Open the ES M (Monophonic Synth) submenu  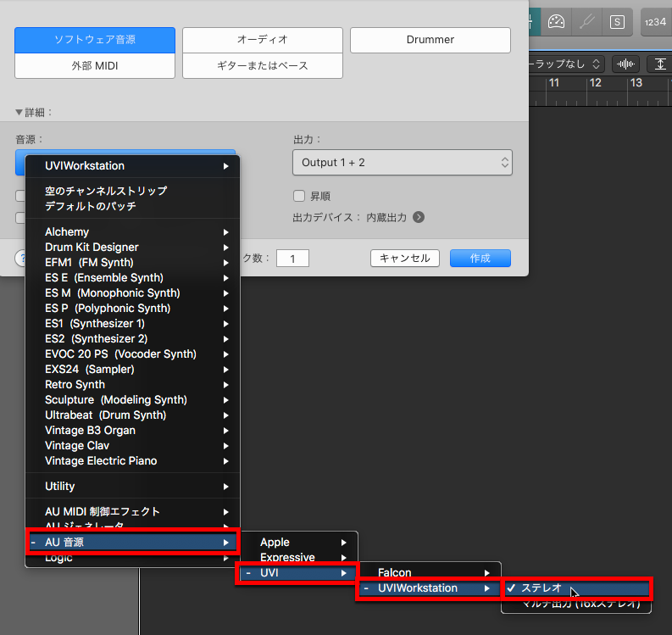click(133, 293)
